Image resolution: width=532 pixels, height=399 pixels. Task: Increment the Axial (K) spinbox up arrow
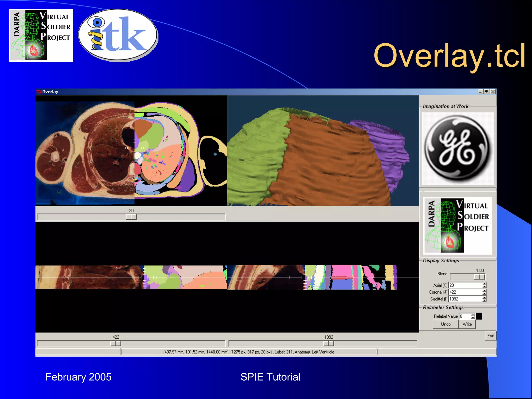484,284
